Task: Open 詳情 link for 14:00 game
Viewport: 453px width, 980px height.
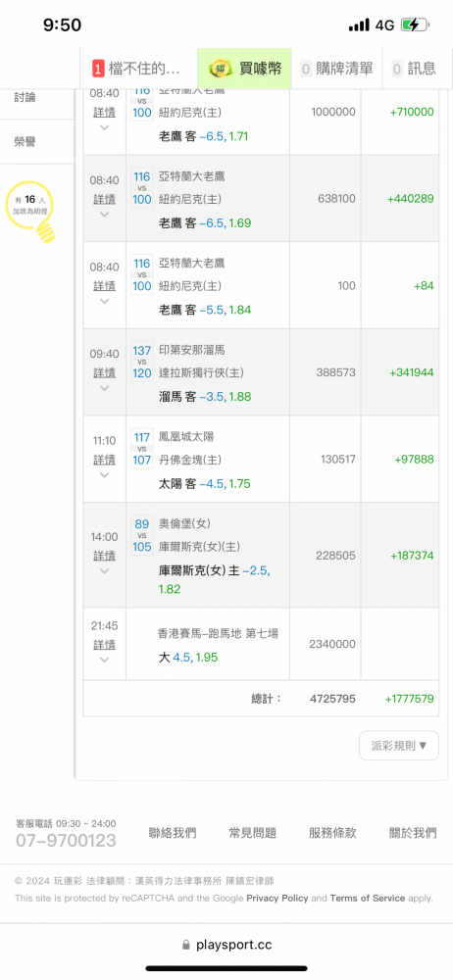Action: [x=105, y=555]
